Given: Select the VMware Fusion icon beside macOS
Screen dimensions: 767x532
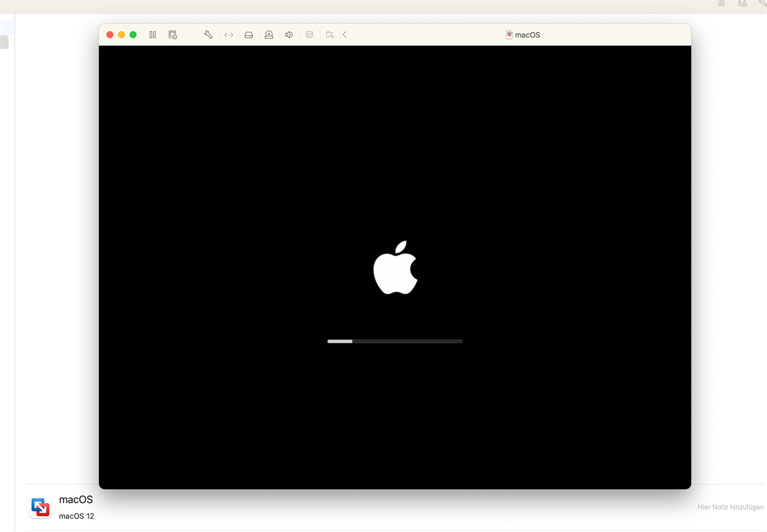Looking at the screenshot, I should tap(40, 507).
